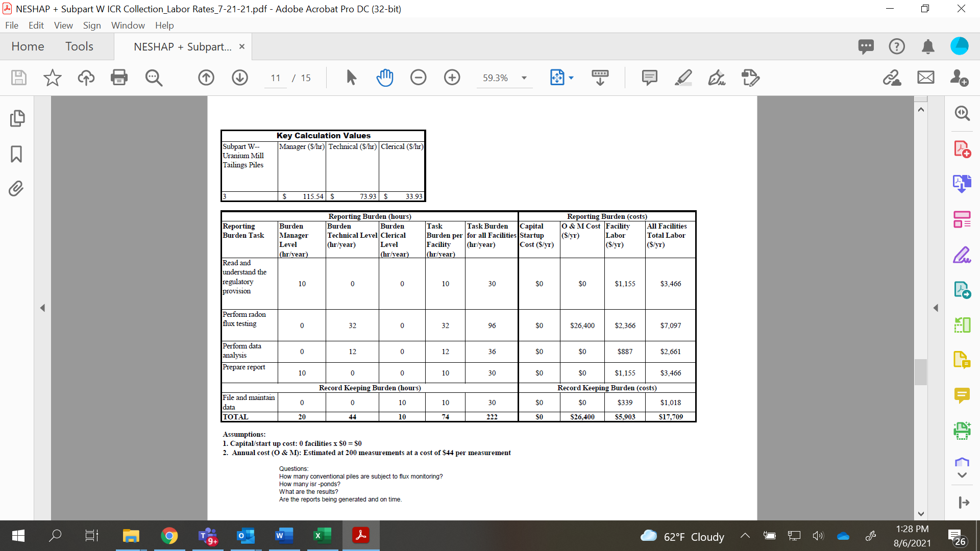Open the Attachments paperclip panel
The image size is (980, 551).
tap(17, 189)
